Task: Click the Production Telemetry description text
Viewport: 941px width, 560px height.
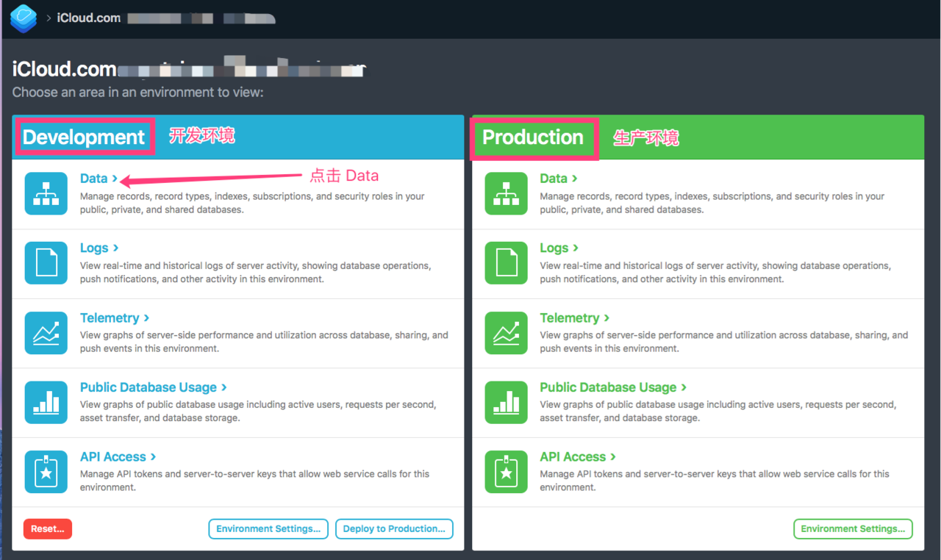Action: [x=724, y=342]
